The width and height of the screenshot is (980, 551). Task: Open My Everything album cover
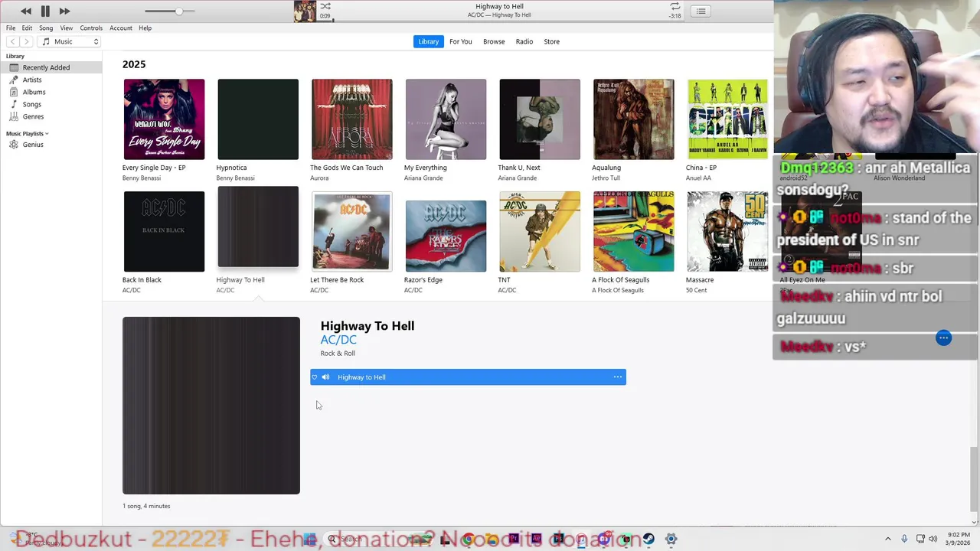(x=446, y=119)
